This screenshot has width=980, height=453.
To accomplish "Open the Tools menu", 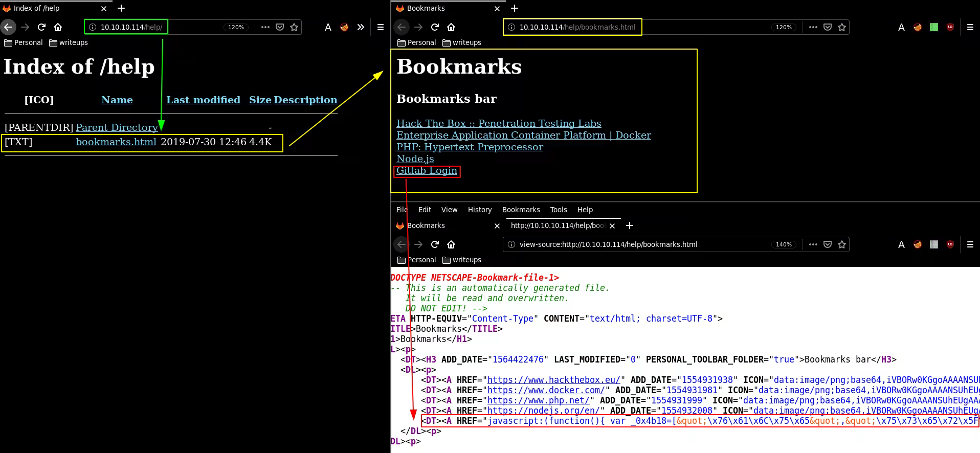I will (558, 210).
